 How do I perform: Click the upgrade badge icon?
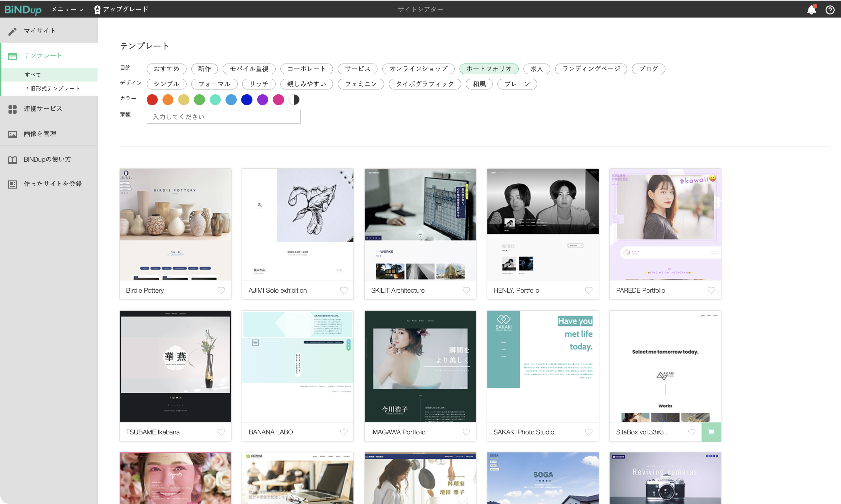[x=97, y=10]
